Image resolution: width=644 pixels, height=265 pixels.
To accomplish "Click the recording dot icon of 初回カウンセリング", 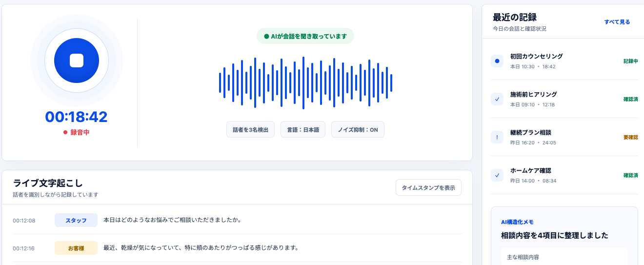I will tap(497, 61).
